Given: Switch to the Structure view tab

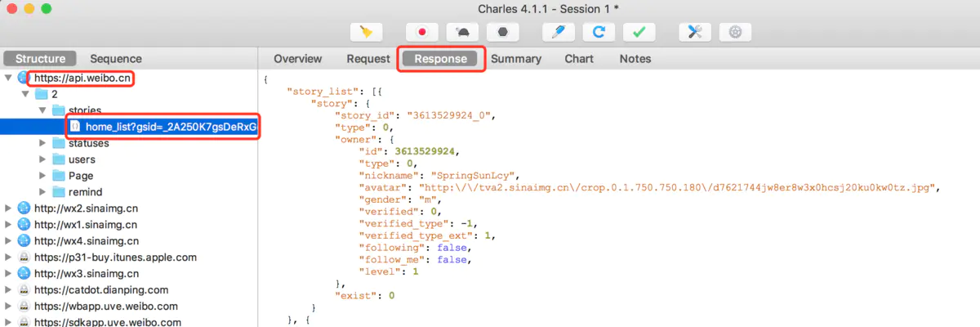Looking at the screenshot, I should point(40,59).
